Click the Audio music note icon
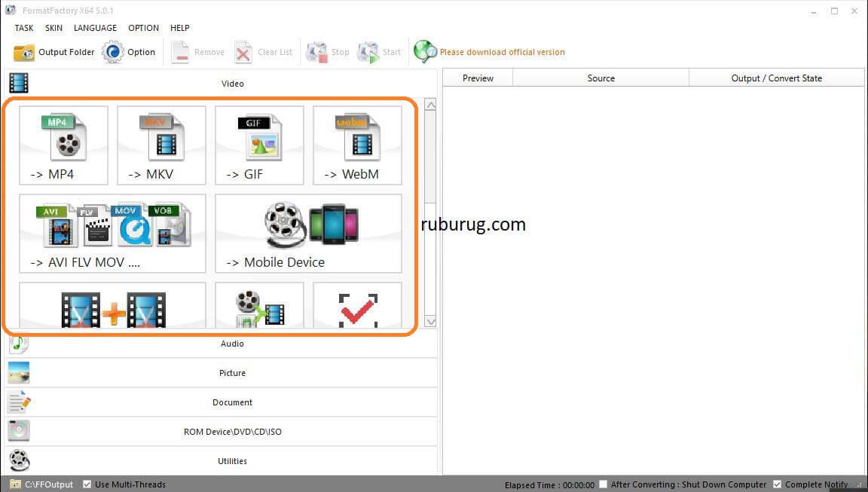 click(x=19, y=344)
